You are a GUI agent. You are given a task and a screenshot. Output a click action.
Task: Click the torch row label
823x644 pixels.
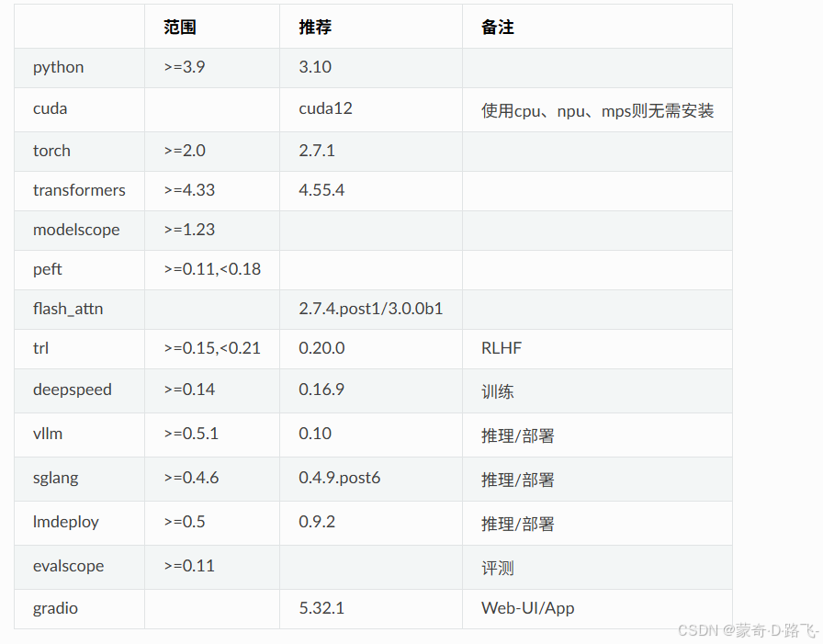pos(51,151)
